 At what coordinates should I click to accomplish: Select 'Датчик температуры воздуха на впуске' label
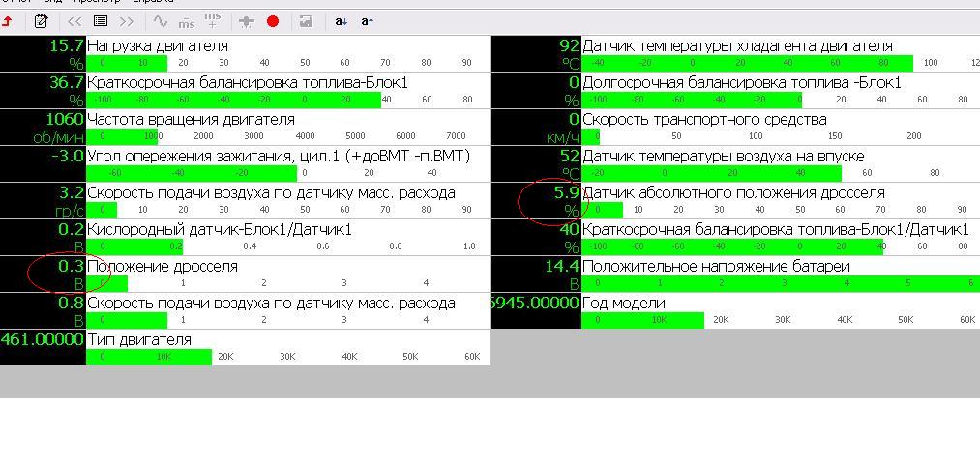tap(724, 156)
